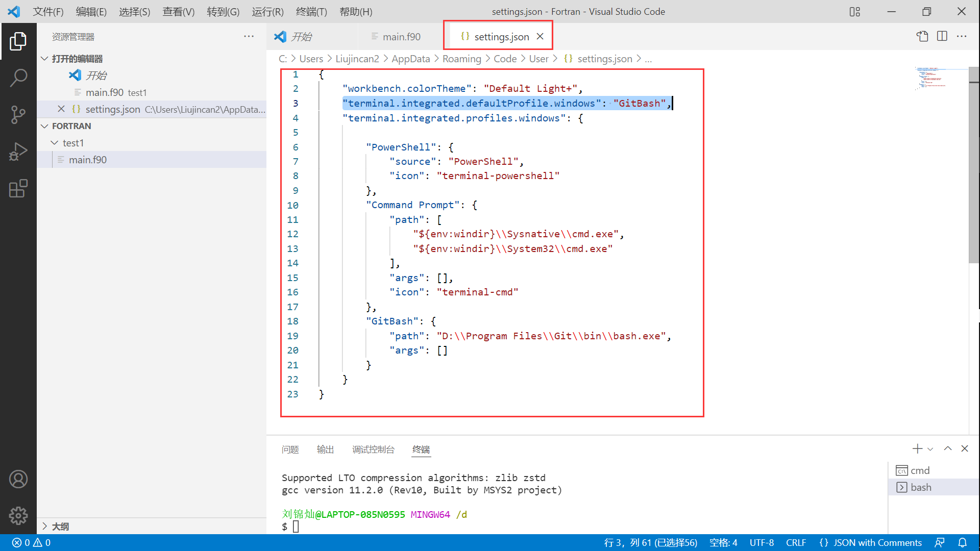Maximize the terminal panel size
The width and height of the screenshot is (980, 551).
[x=948, y=448]
